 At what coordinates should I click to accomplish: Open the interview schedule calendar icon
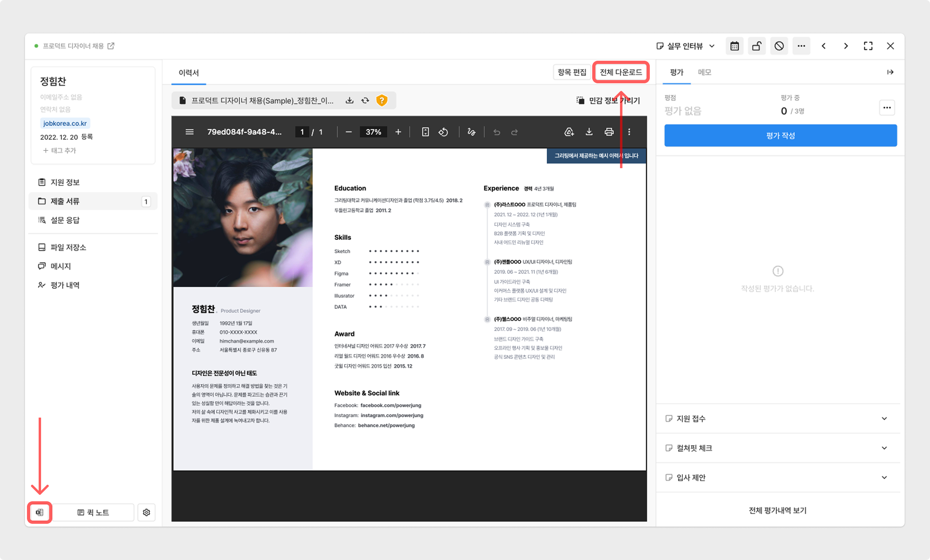tap(735, 46)
